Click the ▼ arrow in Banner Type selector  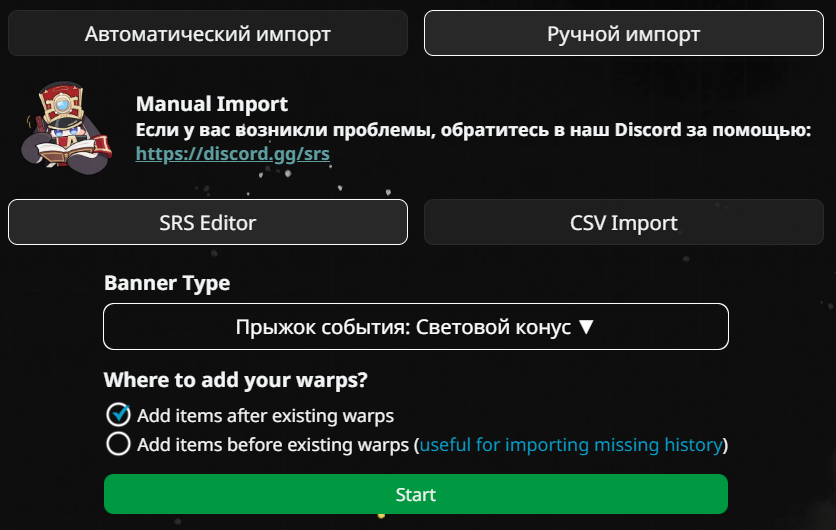(587, 327)
